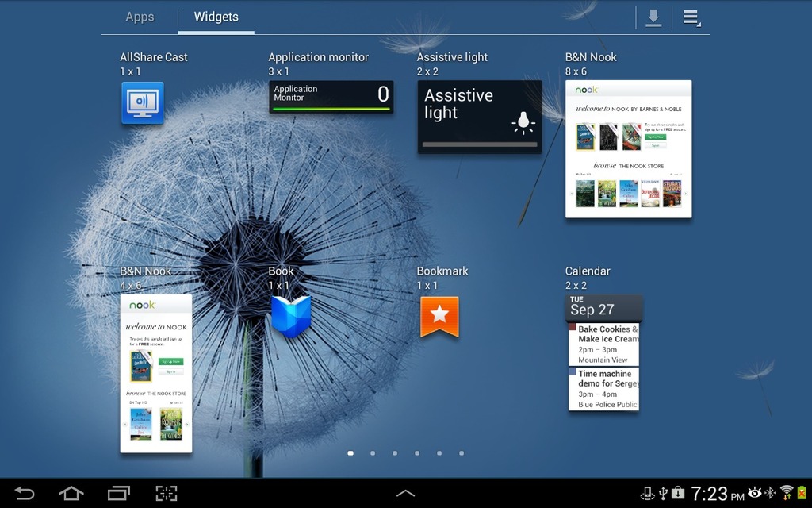Tap the Smart Stay eye icon

[x=755, y=492]
